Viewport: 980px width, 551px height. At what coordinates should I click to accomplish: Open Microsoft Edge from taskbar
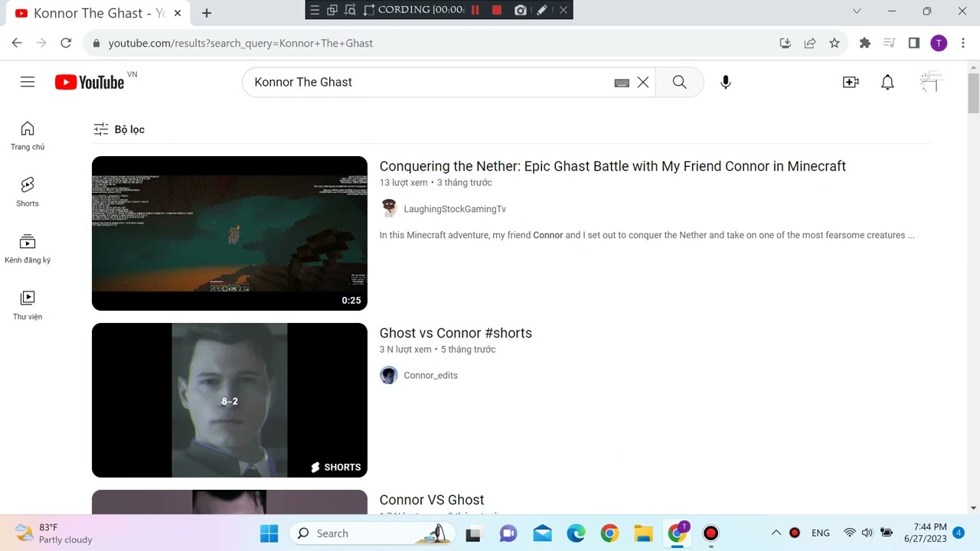tap(576, 533)
